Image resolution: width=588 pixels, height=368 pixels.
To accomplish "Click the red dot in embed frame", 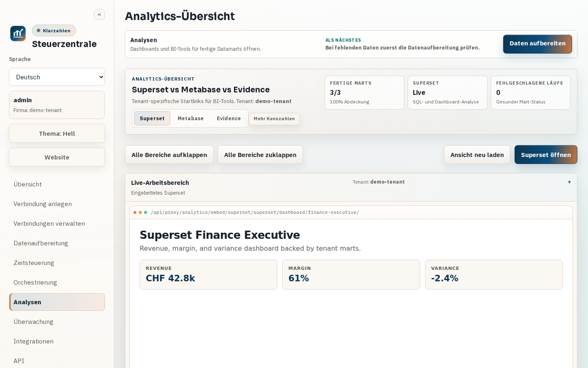I will 135,212.
